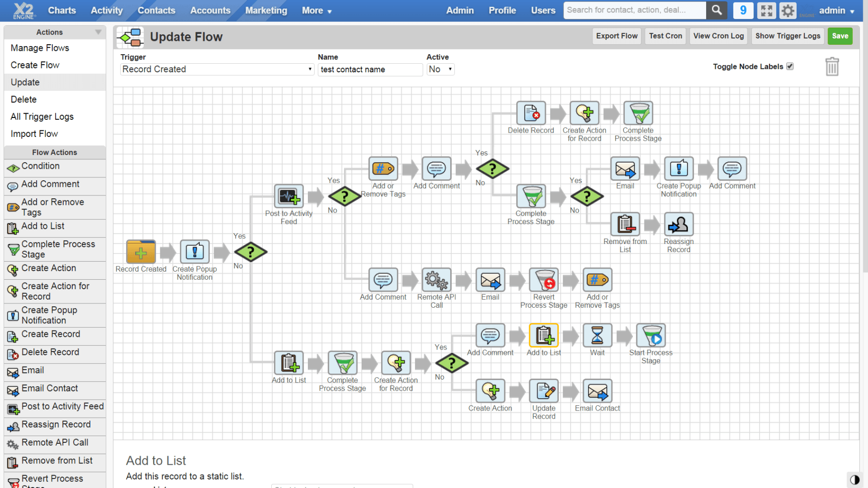Click the Test Cron button
Screen dimensions: 868x488
click(x=665, y=36)
